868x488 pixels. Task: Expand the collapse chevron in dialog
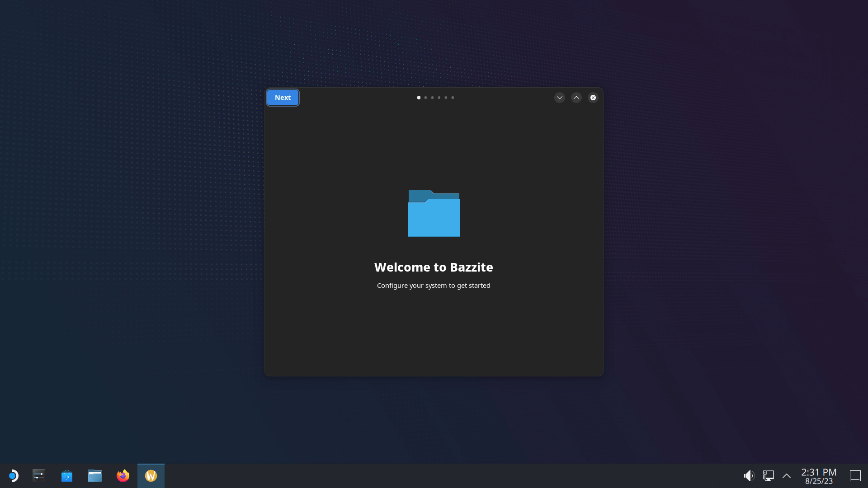coord(559,98)
